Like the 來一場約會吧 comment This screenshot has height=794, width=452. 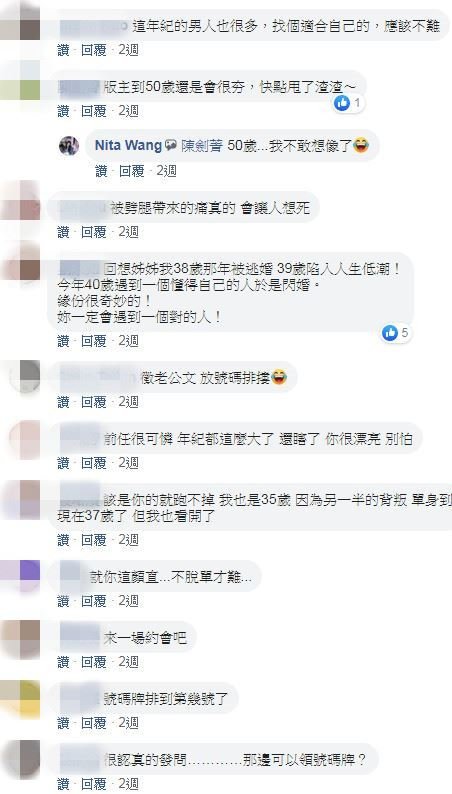(63, 662)
